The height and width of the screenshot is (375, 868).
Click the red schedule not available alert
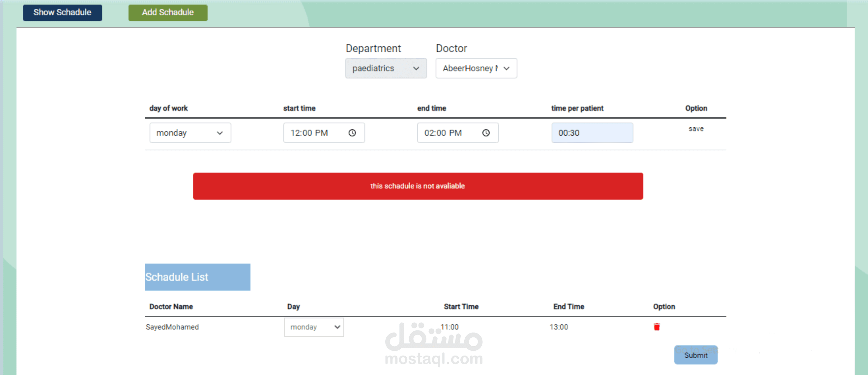tap(418, 186)
